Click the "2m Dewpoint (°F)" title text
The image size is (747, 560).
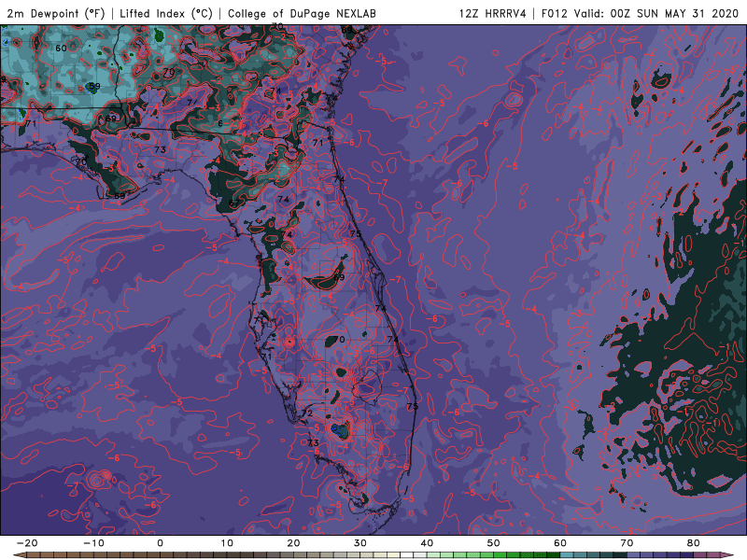click(56, 14)
